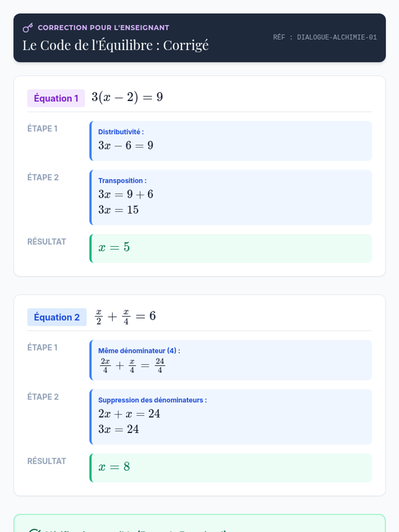Click the green verification panel at the bottom

click(x=199, y=523)
